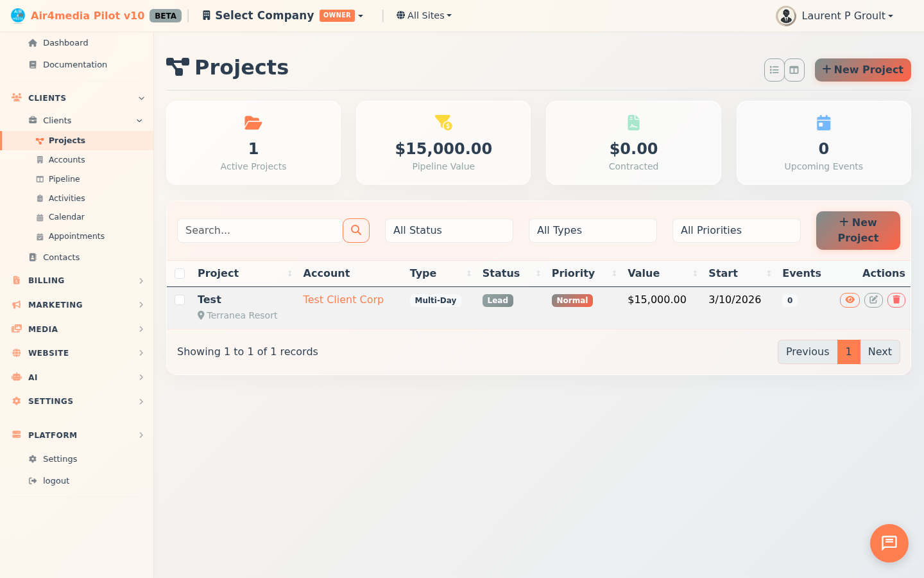Image resolution: width=924 pixels, height=578 pixels.
Task: Click the trash icon to delete Test project
Action: (x=896, y=300)
